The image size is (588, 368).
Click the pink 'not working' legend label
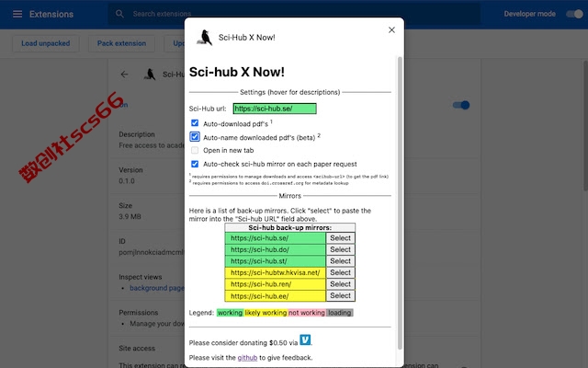[x=307, y=313]
